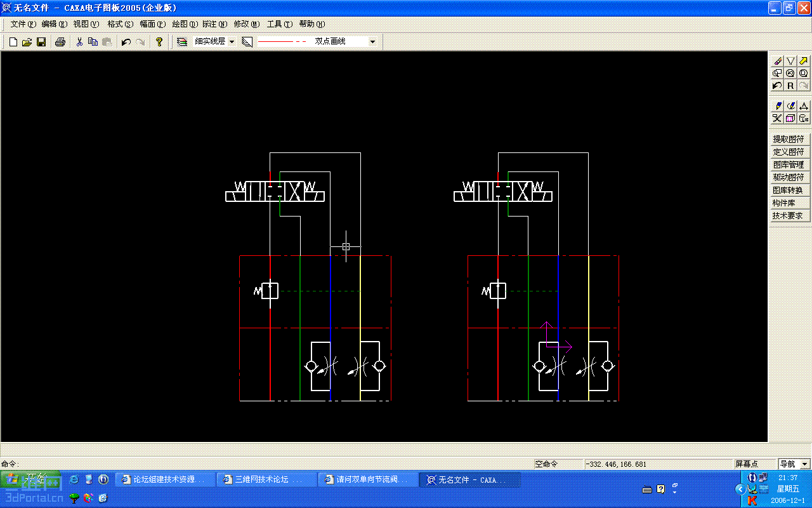Image resolution: width=812 pixels, height=508 pixels.
Task: Open a file using the folder icon
Action: pyautogui.click(x=27, y=42)
